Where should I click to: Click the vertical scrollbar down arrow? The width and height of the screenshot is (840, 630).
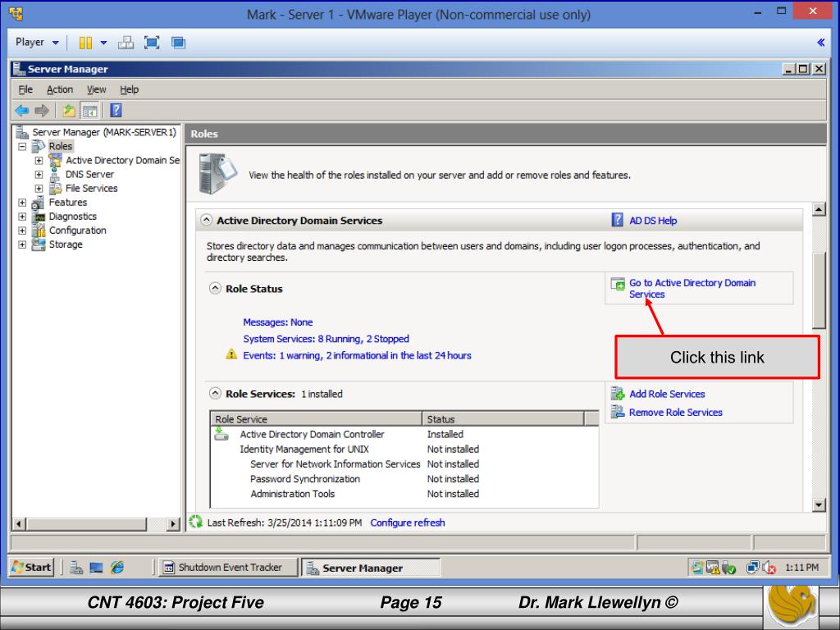pyautogui.click(x=819, y=504)
